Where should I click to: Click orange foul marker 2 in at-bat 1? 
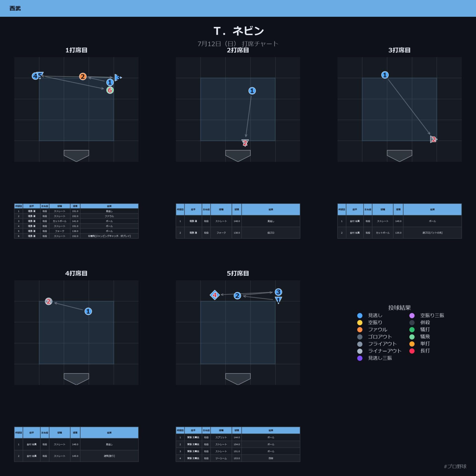click(83, 76)
